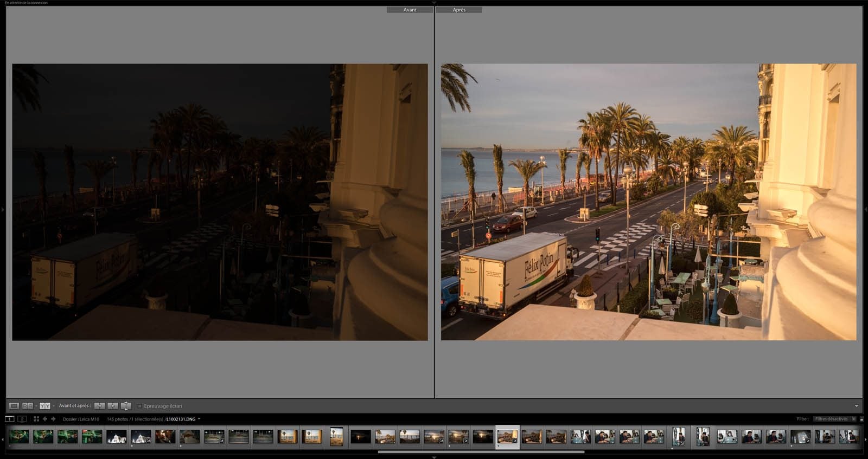Image resolution: width=868 pixels, height=459 pixels.
Task: Select the white cathedral night thumbnail
Action: 117,436
